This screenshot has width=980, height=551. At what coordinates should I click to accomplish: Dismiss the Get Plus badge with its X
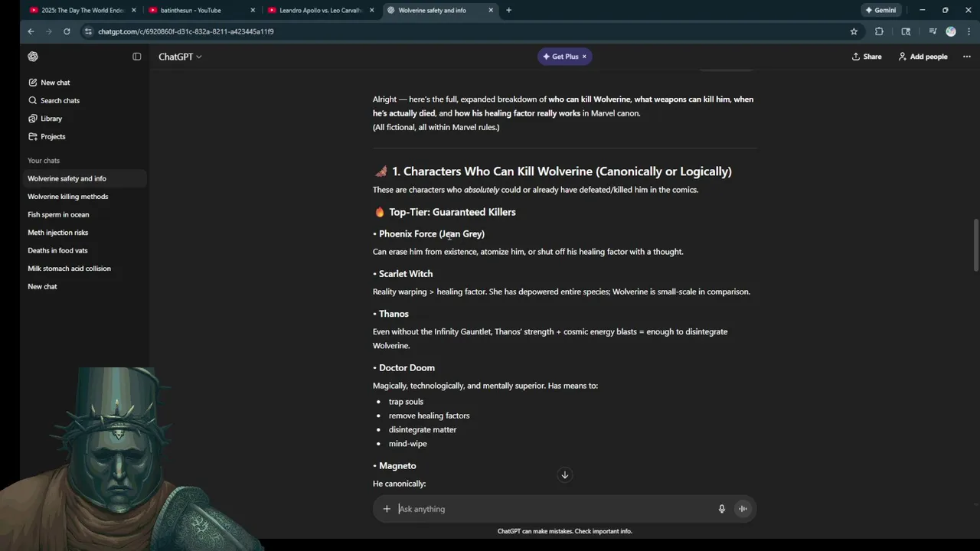click(584, 57)
